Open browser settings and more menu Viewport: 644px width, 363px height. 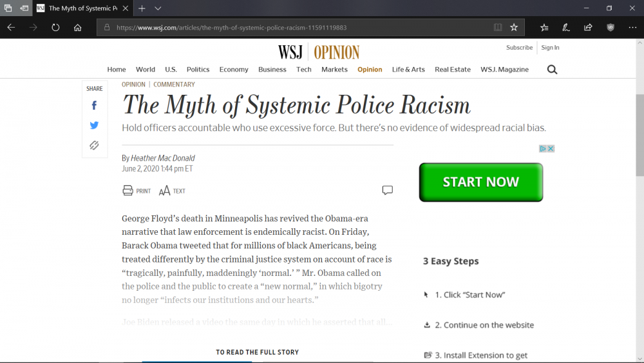pos(632,28)
